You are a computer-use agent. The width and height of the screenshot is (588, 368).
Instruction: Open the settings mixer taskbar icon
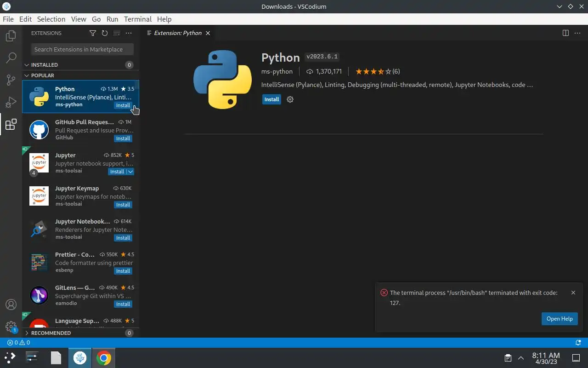coord(32,357)
